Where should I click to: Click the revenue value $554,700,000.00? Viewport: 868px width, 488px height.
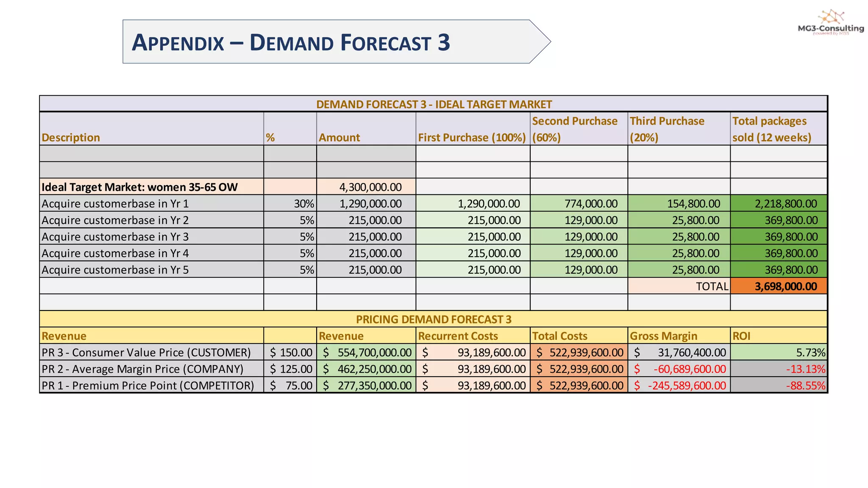366,352
